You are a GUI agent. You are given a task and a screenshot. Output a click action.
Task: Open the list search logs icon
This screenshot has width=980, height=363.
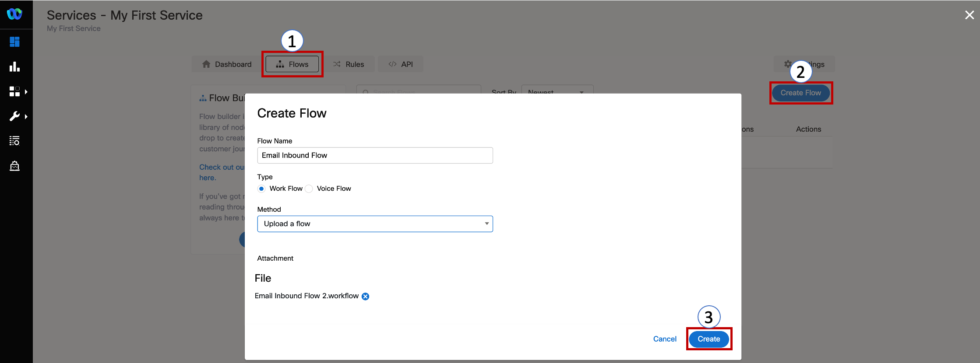click(x=14, y=141)
